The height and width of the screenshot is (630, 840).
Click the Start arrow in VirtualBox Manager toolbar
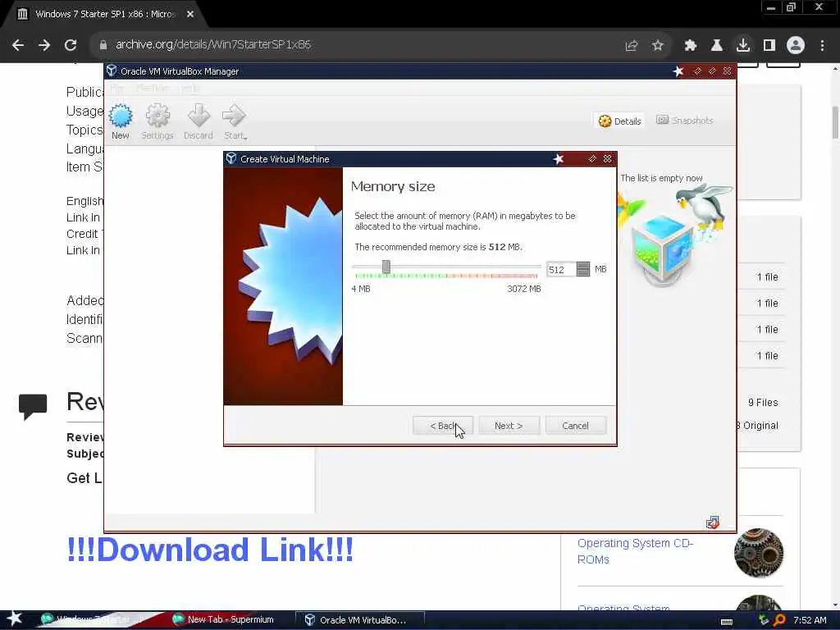tap(235, 122)
